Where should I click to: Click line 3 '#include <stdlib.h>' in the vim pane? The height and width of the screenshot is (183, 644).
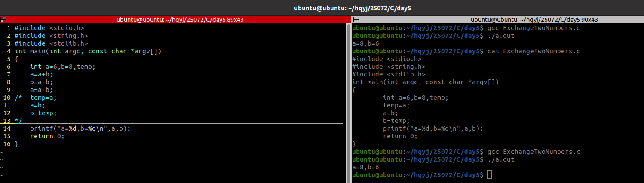point(51,43)
